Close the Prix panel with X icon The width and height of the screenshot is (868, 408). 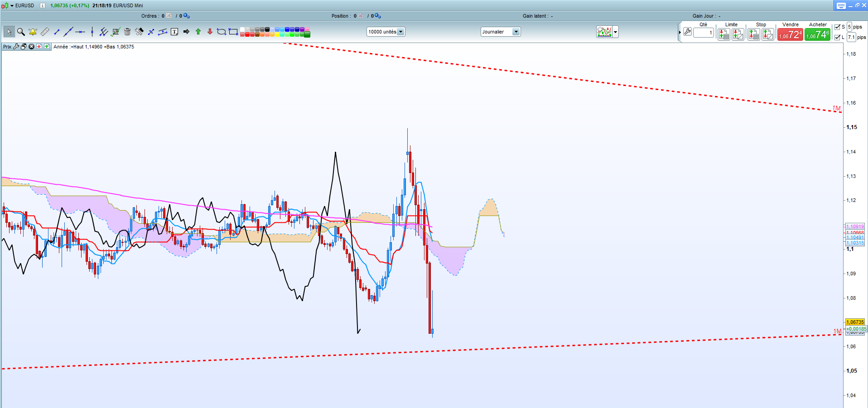(x=31, y=47)
